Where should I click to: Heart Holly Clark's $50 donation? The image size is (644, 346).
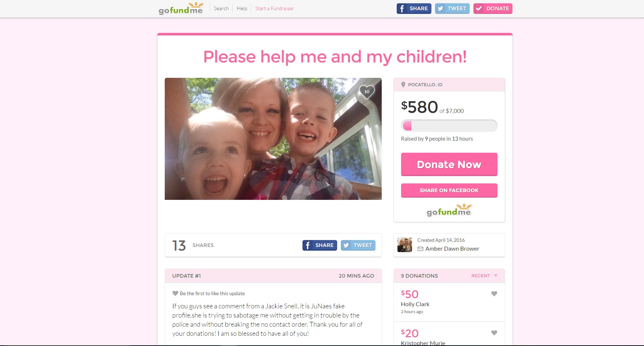[494, 294]
